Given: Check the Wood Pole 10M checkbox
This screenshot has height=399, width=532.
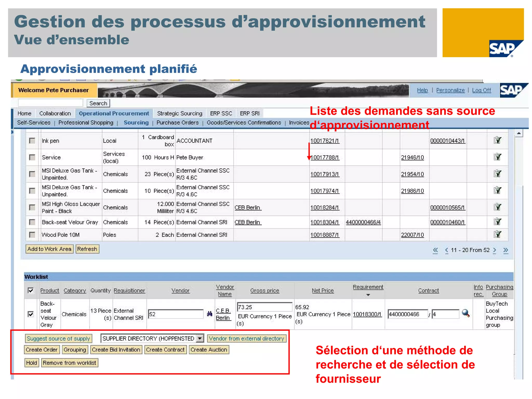Looking at the screenshot, I should click(32, 235).
